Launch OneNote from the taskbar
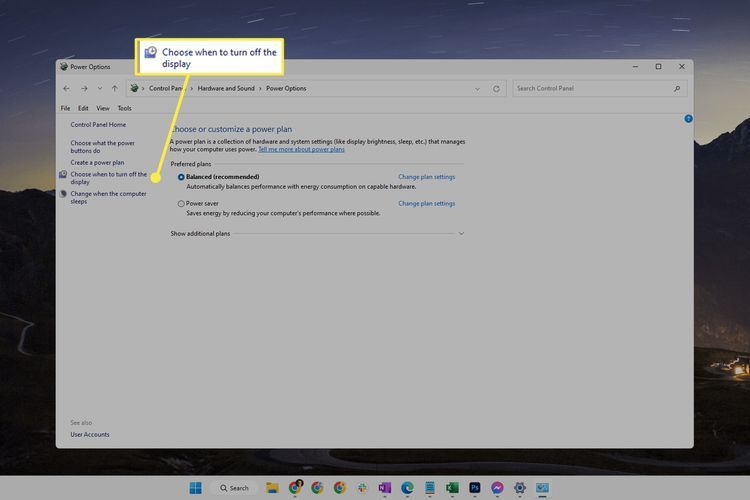The image size is (750, 500). 384,488
